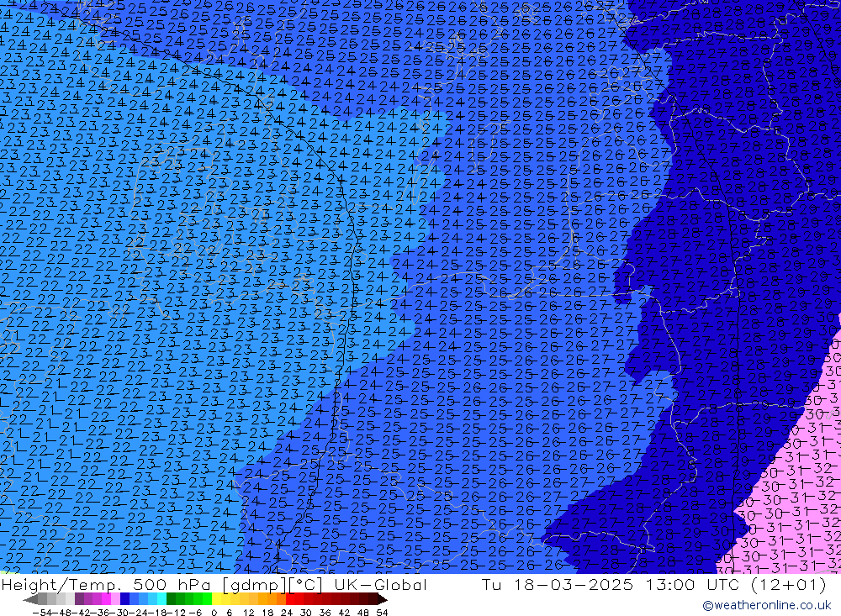Click the '-36' legend tick label
Screen dimensions: 841x616
(100, 613)
